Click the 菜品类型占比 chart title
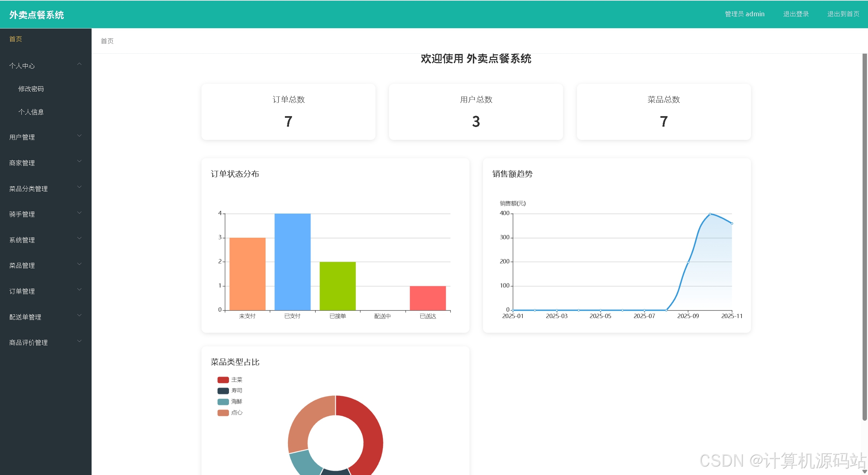Image resolution: width=868 pixels, height=475 pixels. (235, 362)
